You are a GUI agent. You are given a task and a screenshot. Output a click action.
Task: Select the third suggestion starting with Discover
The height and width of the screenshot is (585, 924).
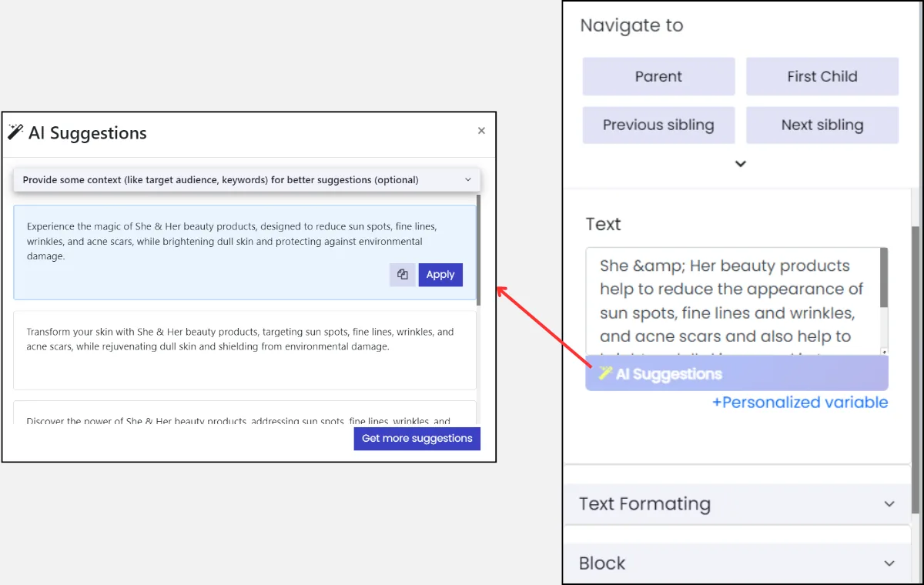tap(245, 413)
